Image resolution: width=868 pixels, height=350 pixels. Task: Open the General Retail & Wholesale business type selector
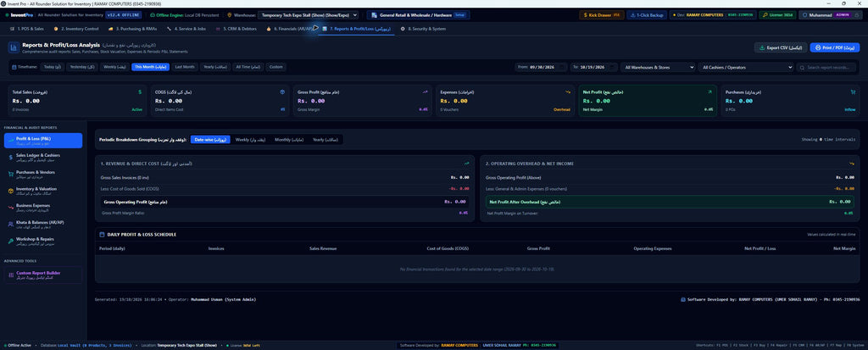click(418, 15)
